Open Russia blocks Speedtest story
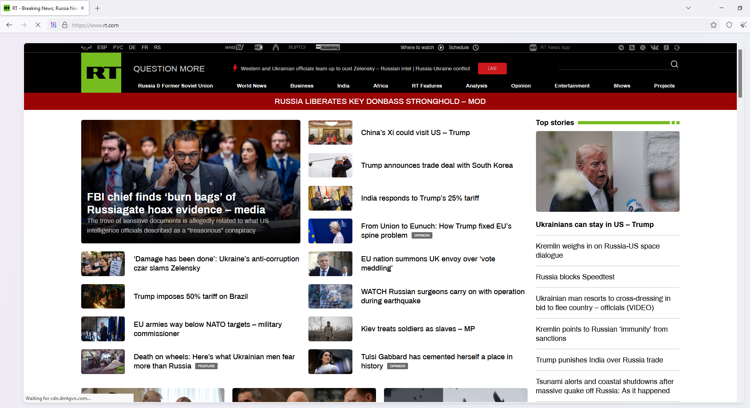750x408 pixels. tap(575, 276)
